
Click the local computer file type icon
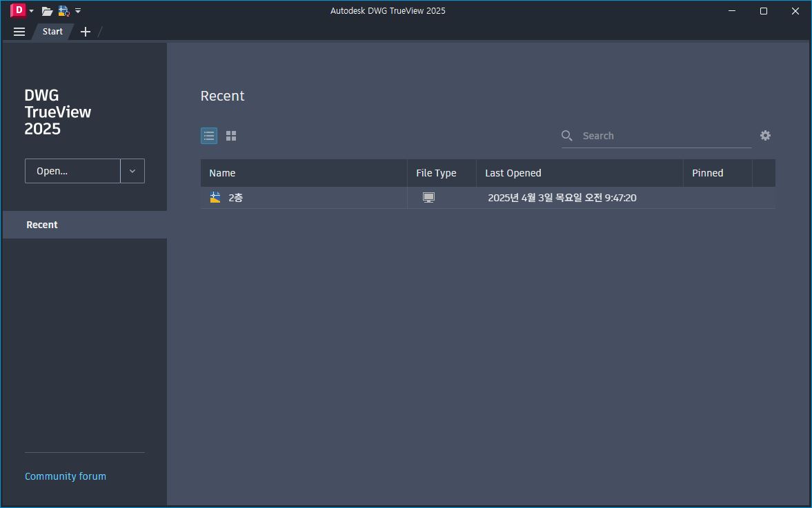pos(429,197)
